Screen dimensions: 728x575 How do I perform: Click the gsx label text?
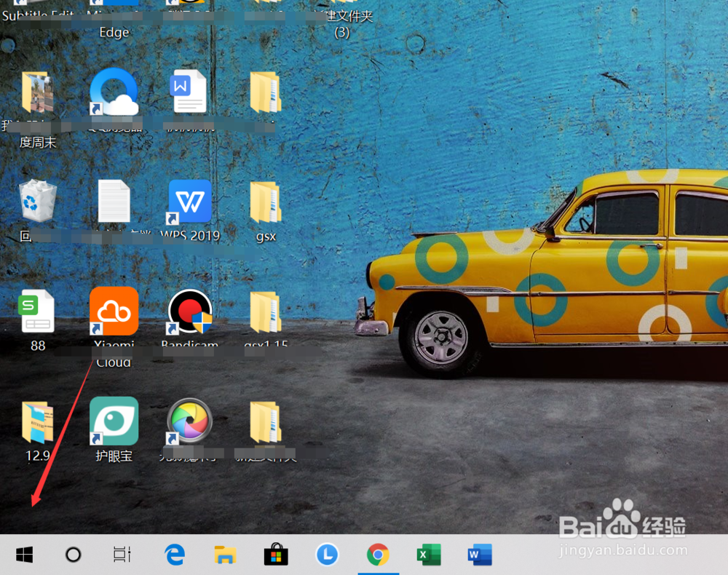click(x=266, y=237)
